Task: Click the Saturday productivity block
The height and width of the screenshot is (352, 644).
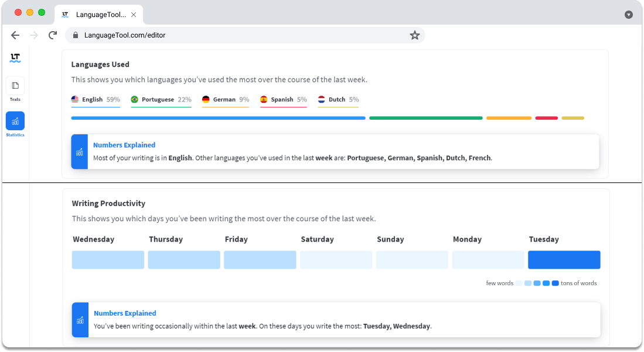Action: point(336,260)
